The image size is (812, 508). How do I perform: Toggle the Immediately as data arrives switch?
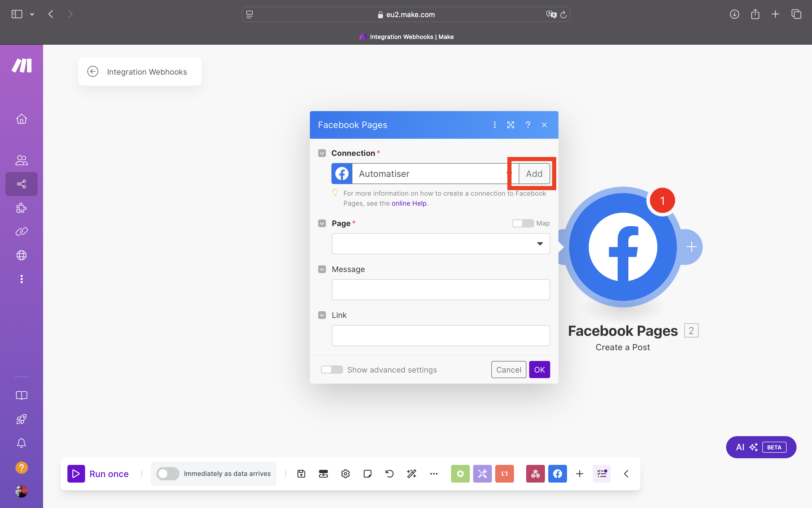pos(168,474)
